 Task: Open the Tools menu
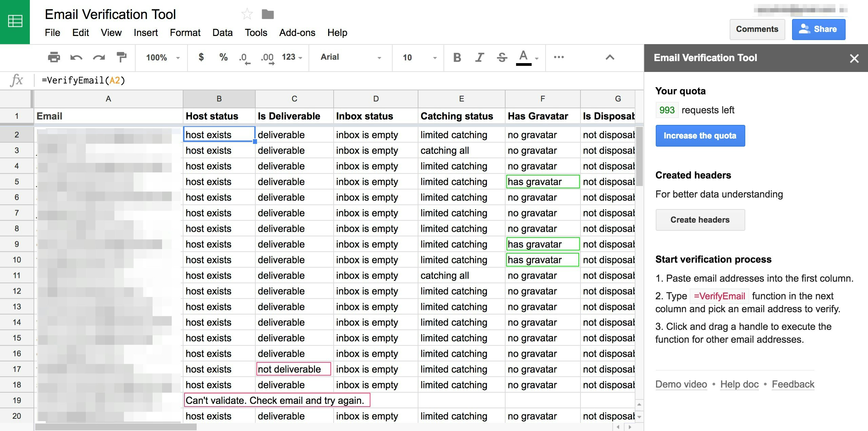256,33
